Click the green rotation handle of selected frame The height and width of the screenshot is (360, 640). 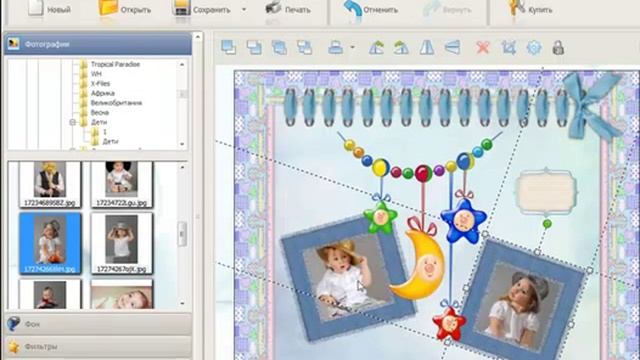[547, 224]
